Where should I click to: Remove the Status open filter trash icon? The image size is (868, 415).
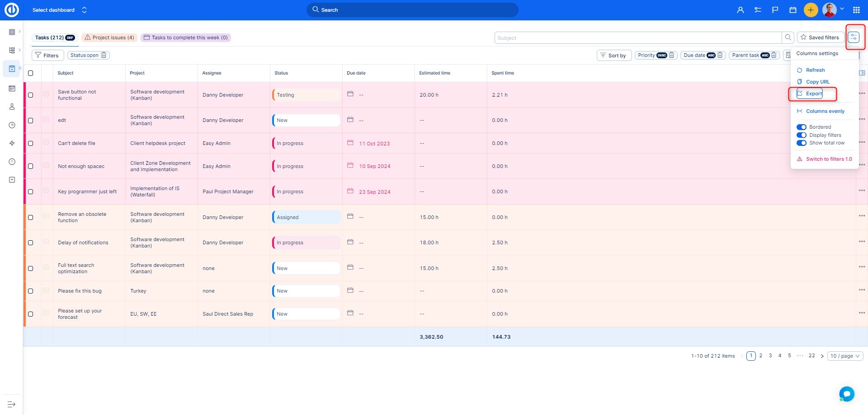104,55
